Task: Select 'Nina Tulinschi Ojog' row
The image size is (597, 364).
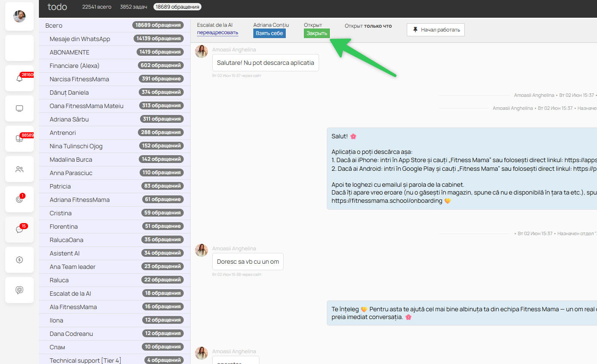Action: point(115,146)
